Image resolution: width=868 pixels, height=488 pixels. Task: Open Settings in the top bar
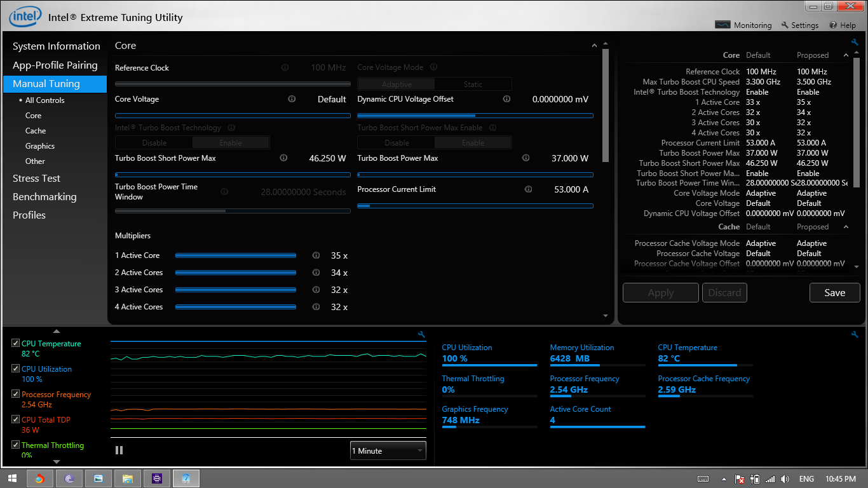point(799,25)
